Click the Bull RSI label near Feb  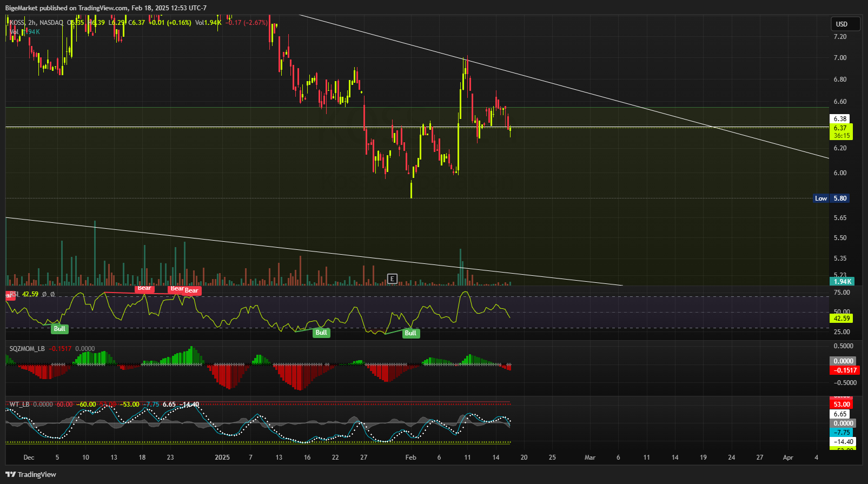point(410,333)
